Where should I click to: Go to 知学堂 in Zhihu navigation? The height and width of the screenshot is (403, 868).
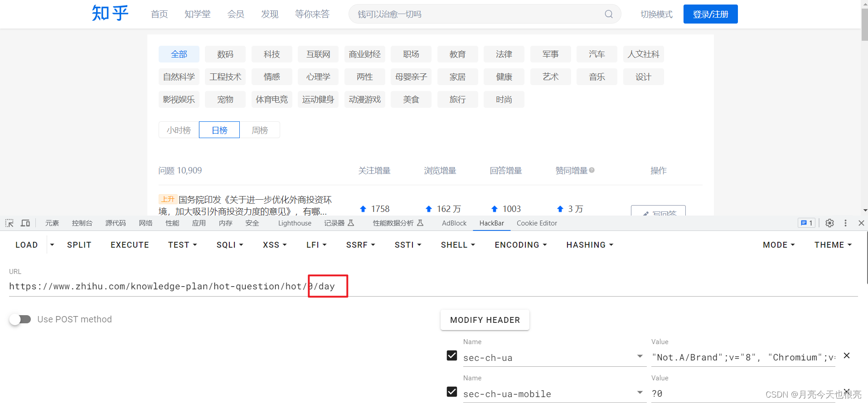click(x=197, y=14)
